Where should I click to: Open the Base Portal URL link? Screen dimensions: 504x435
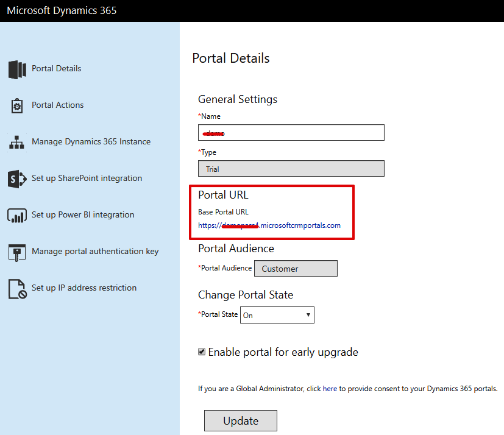[x=269, y=225]
